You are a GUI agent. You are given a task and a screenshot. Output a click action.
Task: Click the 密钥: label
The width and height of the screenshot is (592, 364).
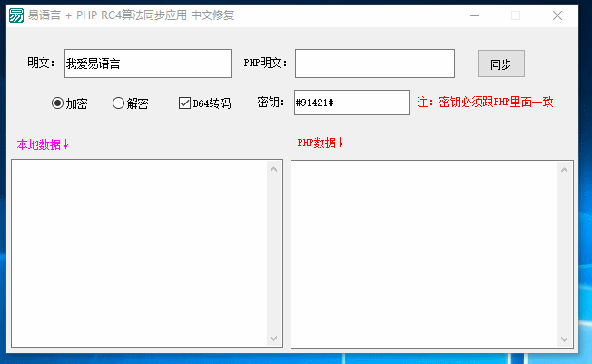tap(271, 102)
